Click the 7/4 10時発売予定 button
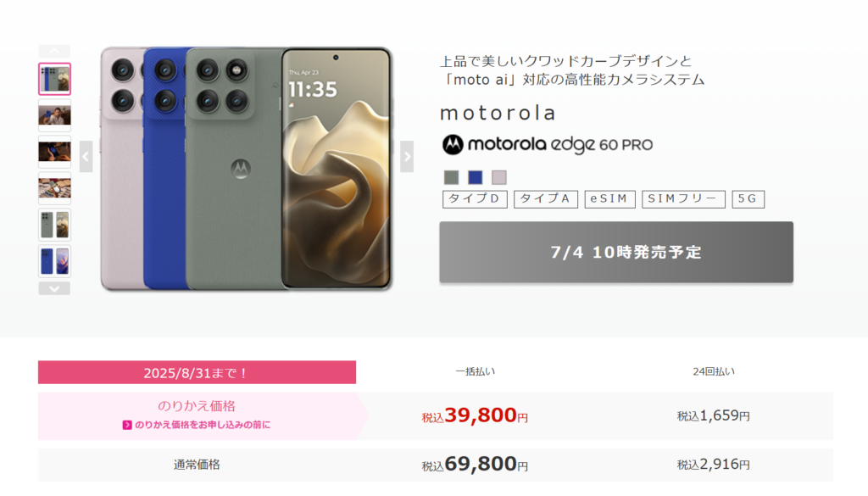 pos(616,253)
